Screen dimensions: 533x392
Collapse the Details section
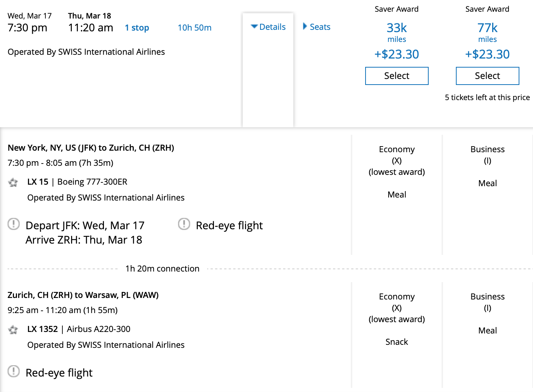[x=268, y=27]
